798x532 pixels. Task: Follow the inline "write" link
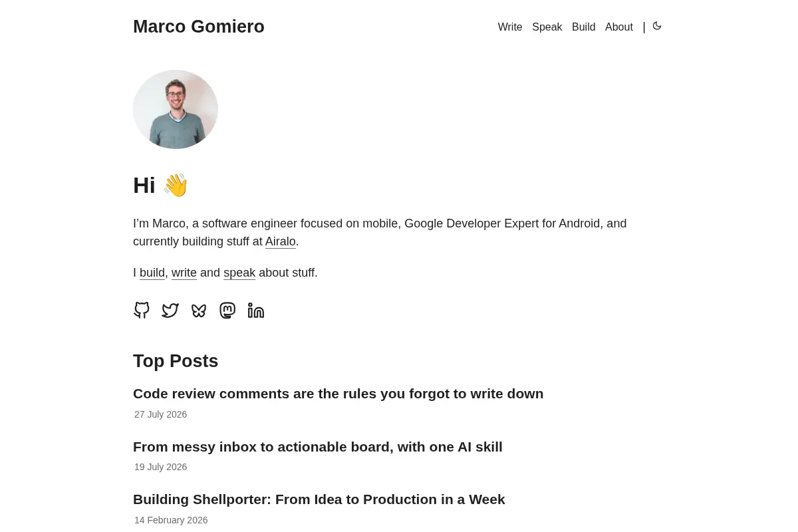[184, 273]
